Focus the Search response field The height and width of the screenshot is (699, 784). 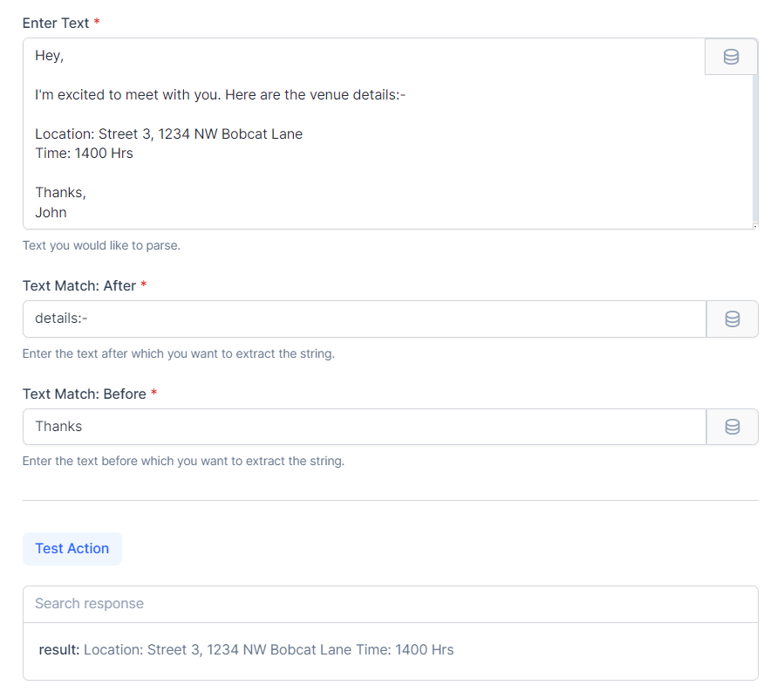click(390, 604)
